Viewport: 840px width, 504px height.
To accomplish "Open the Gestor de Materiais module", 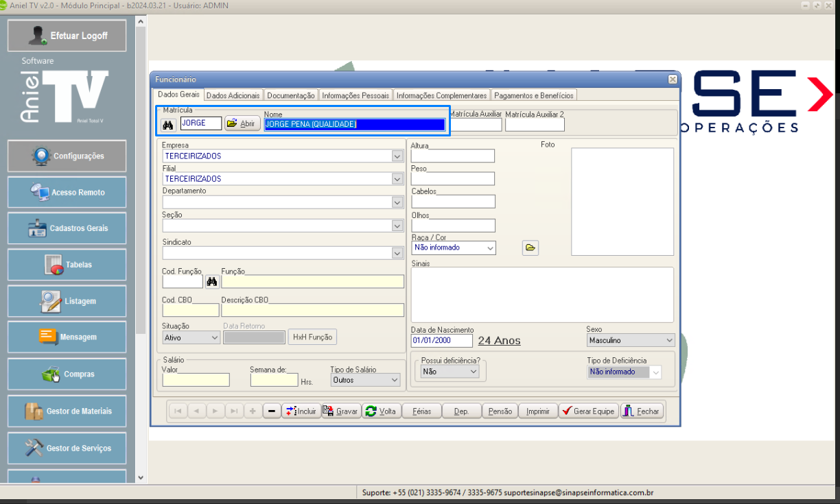I will [67, 411].
